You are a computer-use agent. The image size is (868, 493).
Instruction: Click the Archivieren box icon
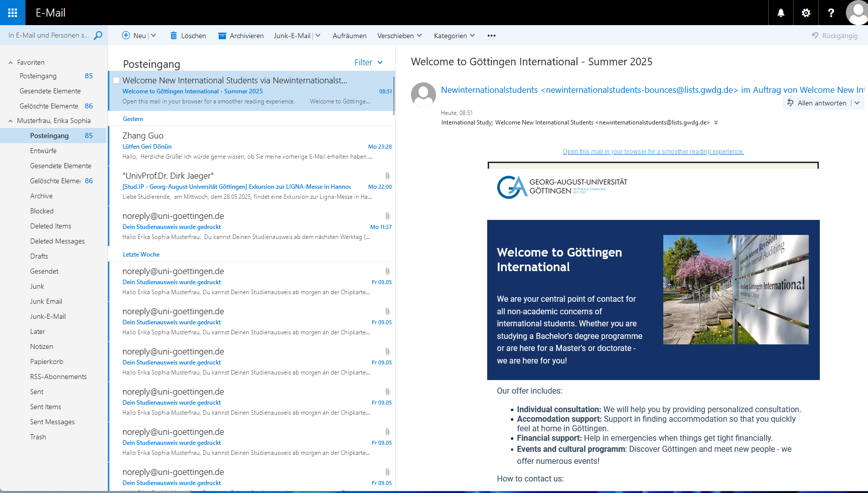coord(222,36)
